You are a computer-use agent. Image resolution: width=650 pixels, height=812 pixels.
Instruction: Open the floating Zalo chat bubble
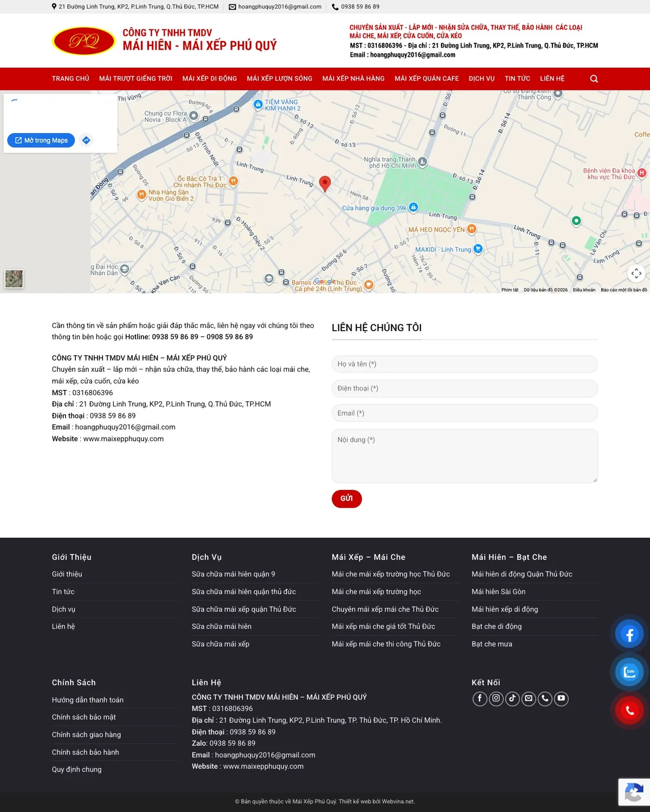629,672
